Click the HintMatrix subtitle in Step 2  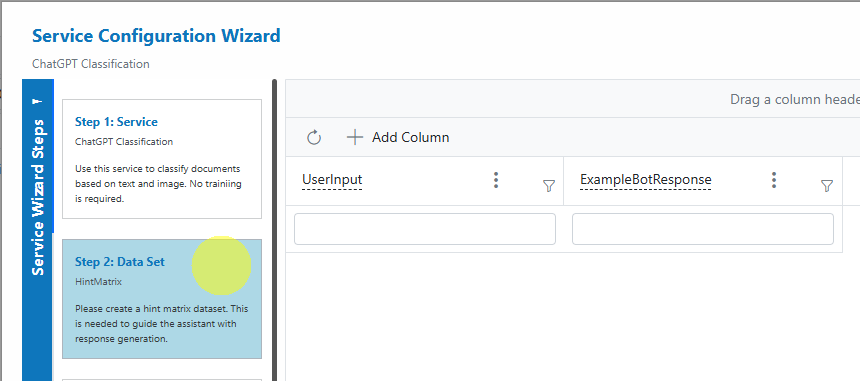[x=98, y=282]
